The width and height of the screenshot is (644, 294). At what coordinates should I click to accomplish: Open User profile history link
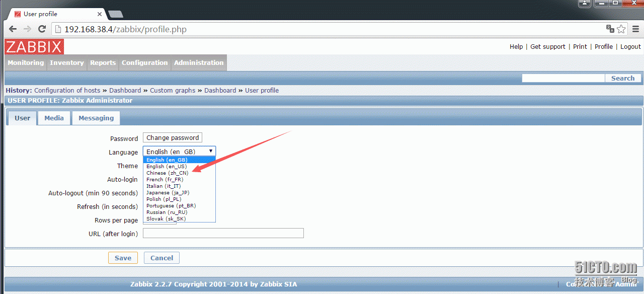click(262, 91)
